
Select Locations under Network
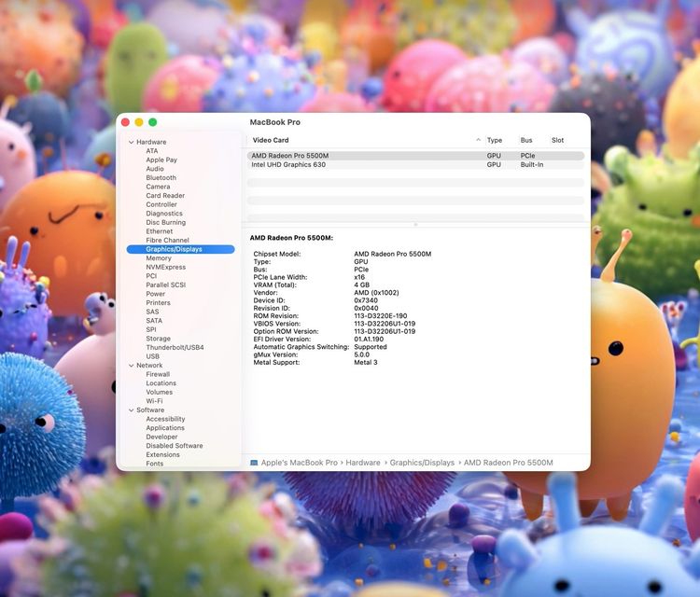click(x=161, y=382)
